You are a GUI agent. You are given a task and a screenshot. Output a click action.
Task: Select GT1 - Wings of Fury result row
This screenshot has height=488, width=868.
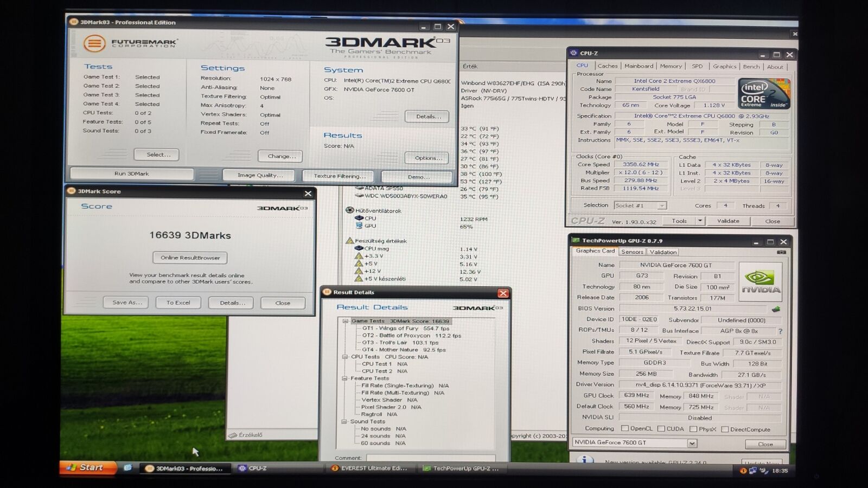pyautogui.click(x=406, y=329)
